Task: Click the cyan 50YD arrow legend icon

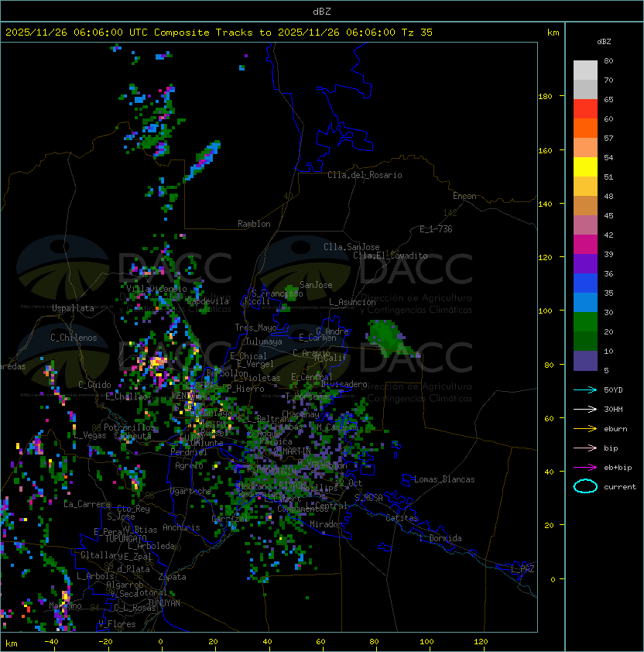Action: tap(585, 390)
